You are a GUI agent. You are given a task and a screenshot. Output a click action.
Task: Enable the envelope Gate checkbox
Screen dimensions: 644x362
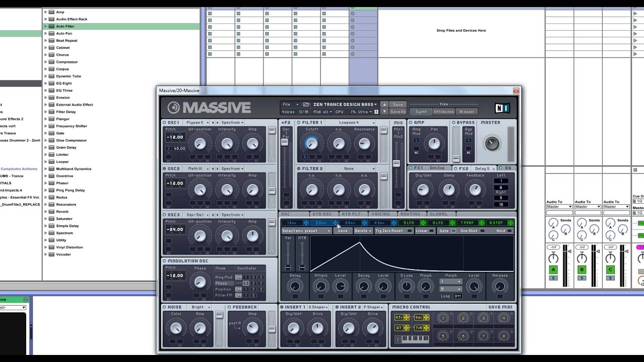[454, 231]
